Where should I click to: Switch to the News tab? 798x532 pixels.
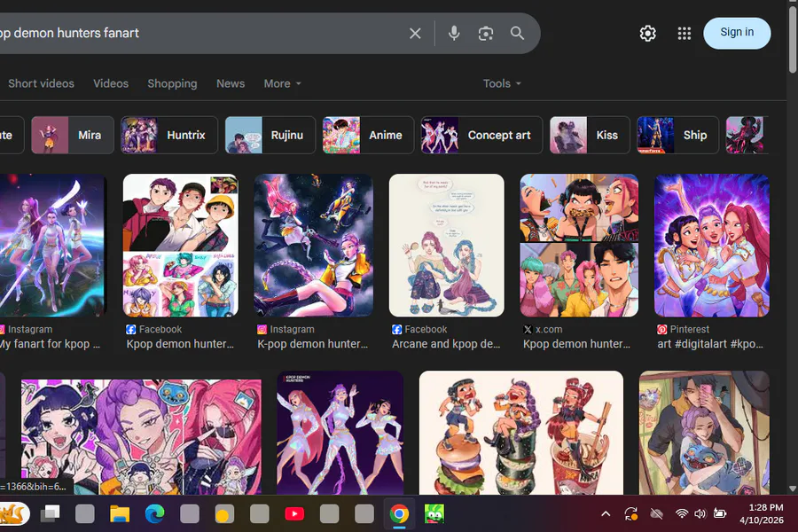[231, 83]
